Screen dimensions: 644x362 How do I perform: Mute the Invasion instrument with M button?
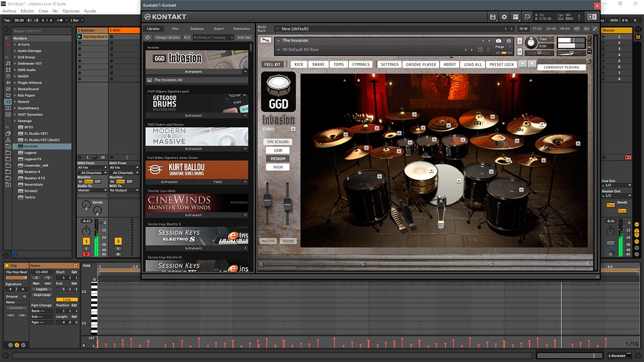point(519,51)
